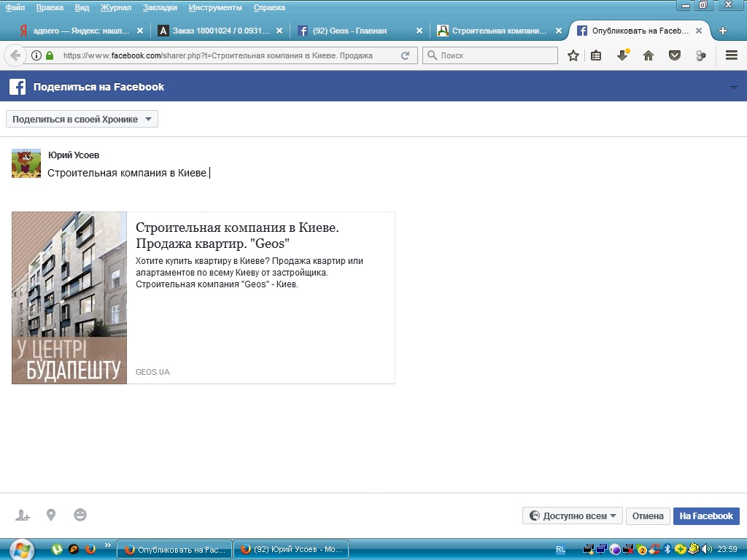The height and width of the screenshot is (560, 747).
Task: Publish with the На Facebook button
Action: click(x=706, y=516)
